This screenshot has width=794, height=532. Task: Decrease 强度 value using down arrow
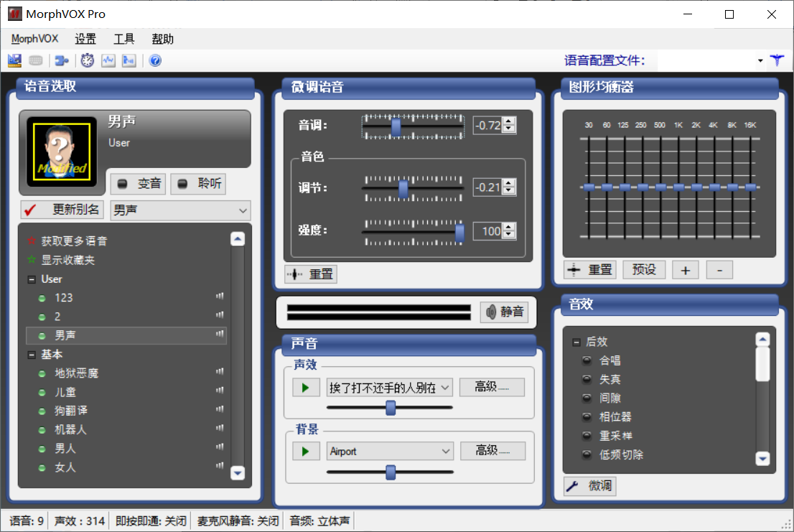tap(509, 235)
